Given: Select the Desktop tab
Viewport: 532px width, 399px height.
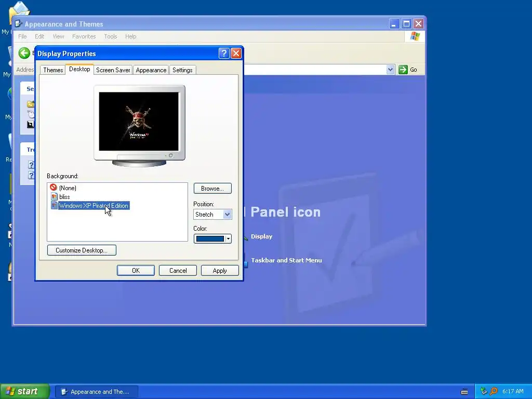Looking at the screenshot, I should coord(79,69).
